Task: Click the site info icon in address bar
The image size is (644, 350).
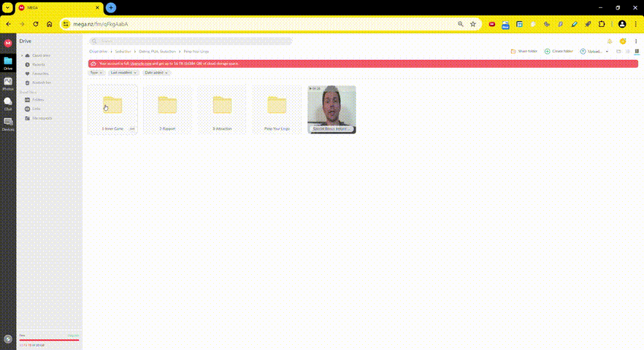Action: [x=66, y=24]
